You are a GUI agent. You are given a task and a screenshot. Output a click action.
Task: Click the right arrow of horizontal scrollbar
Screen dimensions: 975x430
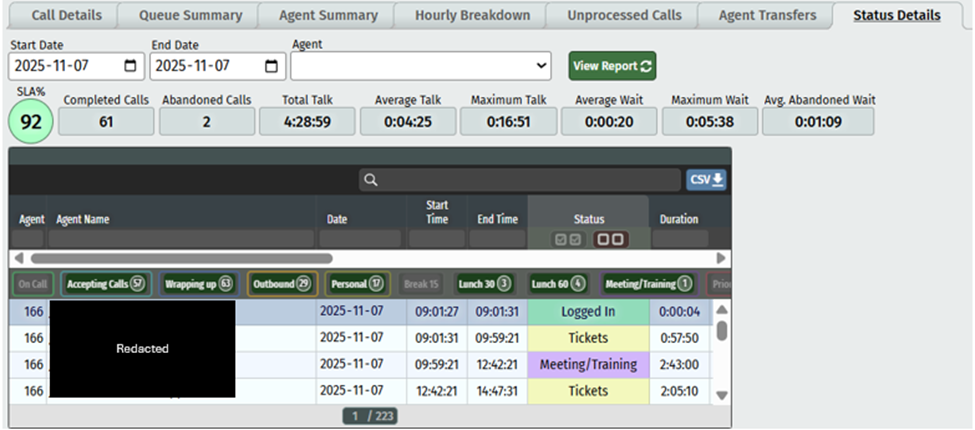[x=722, y=258]
